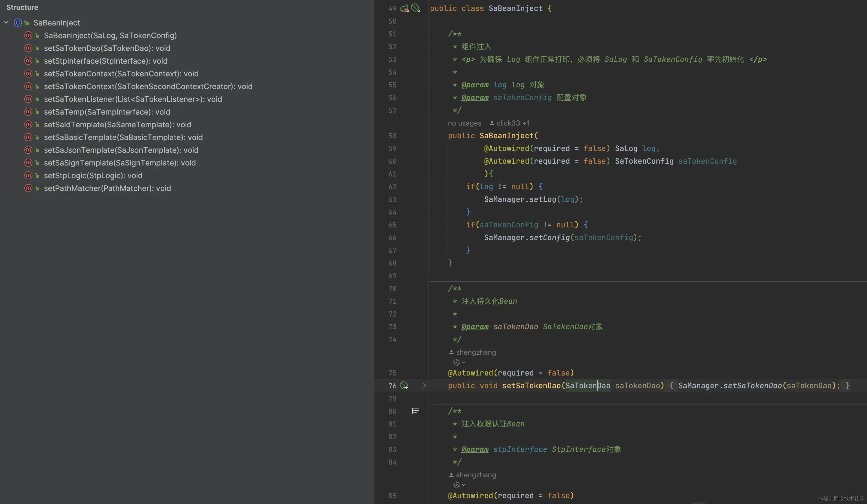
Task: Click the crossed-circle Spring gutter icon on line 49
Action: click(x=415, y=8)
